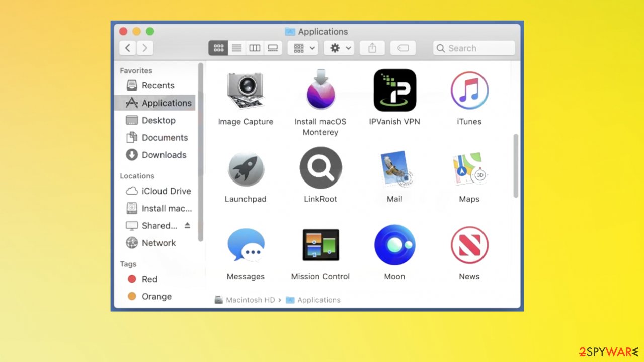Launch iTunes from Applications

tap(469, 90)
